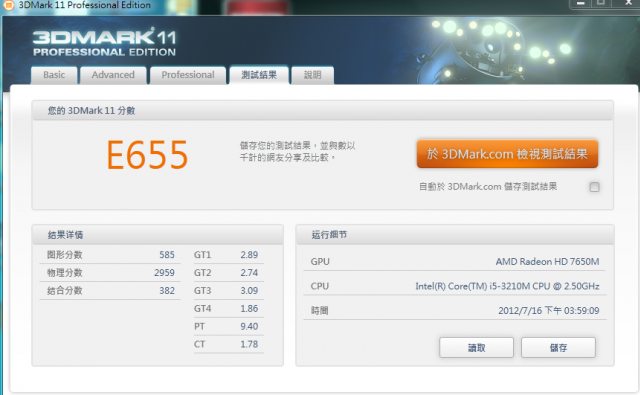Select the 測試結果 tab
This screenshot has width=640, height=395.
(x=259, y=75)
